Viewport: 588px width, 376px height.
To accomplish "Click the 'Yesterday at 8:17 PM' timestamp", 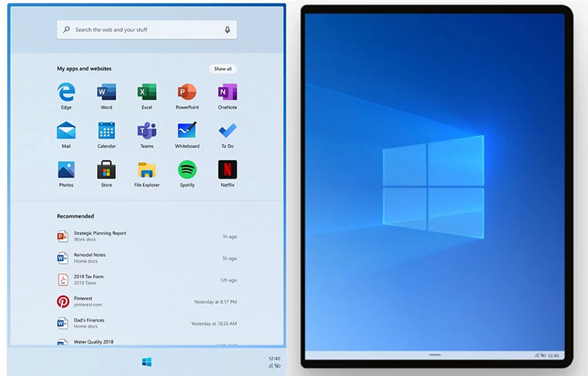I will [215, 302].
